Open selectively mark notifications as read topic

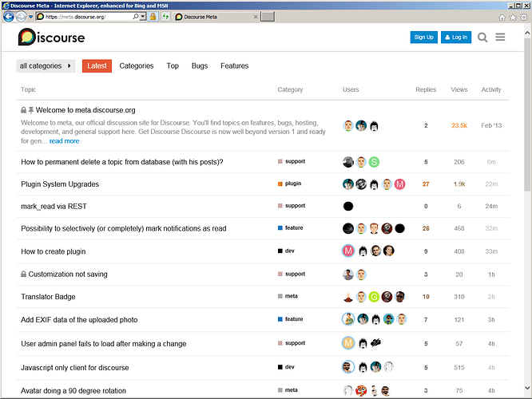tap(124, 228)
